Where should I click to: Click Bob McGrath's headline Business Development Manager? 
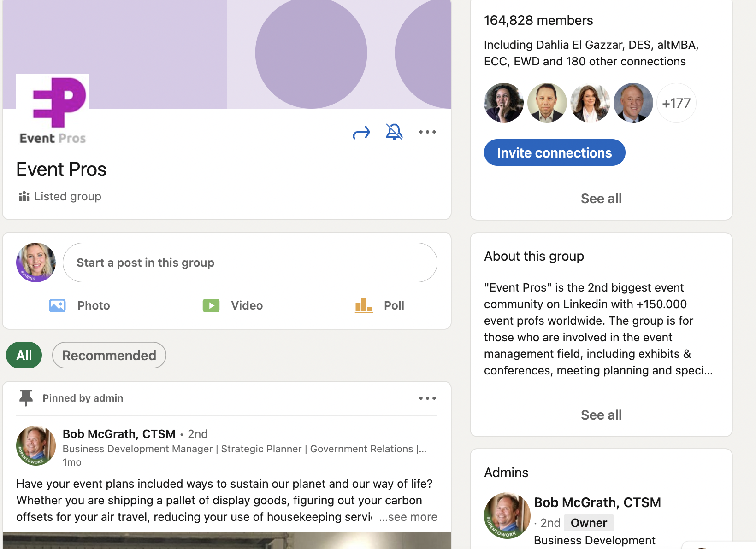click(x=244, y=449)
